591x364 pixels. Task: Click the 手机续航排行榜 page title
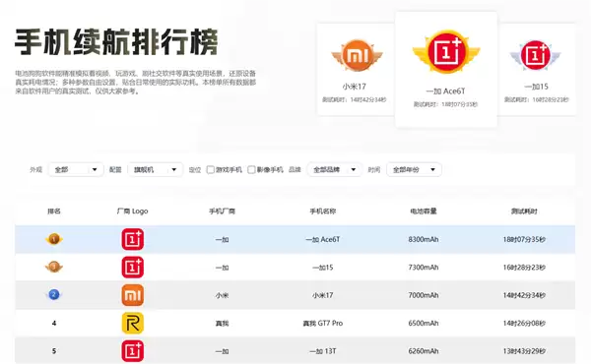coord(116,41)
